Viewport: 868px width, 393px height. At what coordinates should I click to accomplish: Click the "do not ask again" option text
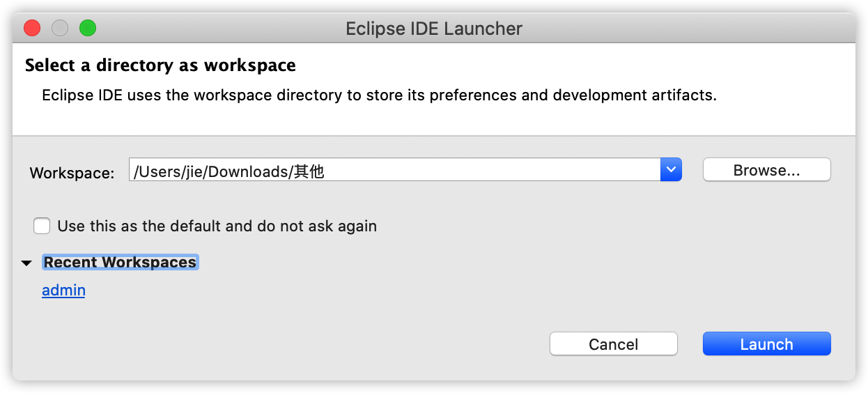[319, 226]
